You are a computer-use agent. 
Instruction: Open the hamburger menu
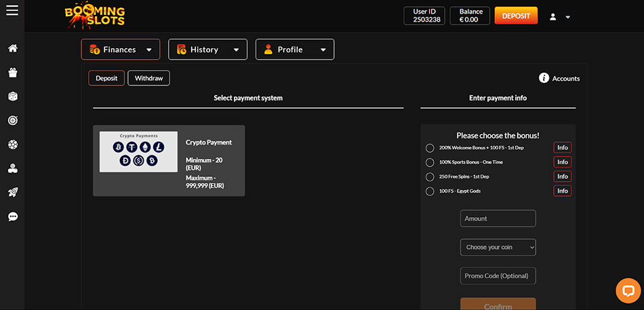12,10
